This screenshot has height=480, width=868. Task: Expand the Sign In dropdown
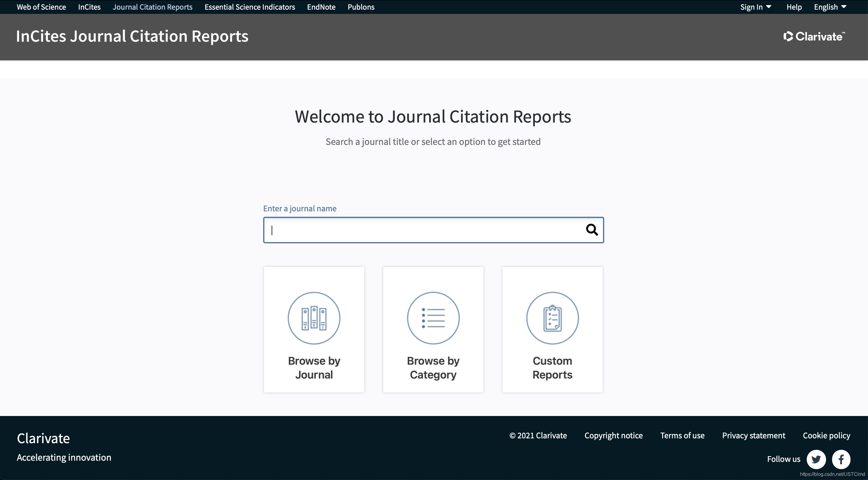click(755, 7)
